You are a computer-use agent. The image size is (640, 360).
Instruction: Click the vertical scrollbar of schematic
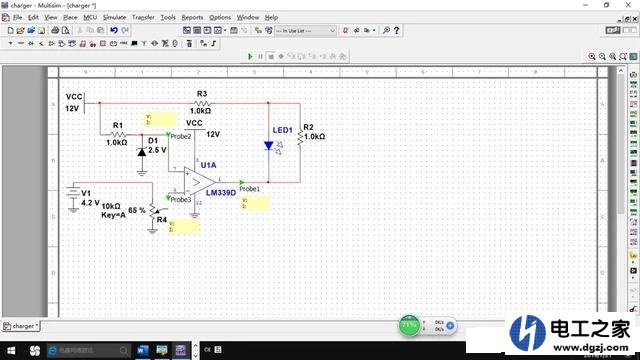pos(621,192)
